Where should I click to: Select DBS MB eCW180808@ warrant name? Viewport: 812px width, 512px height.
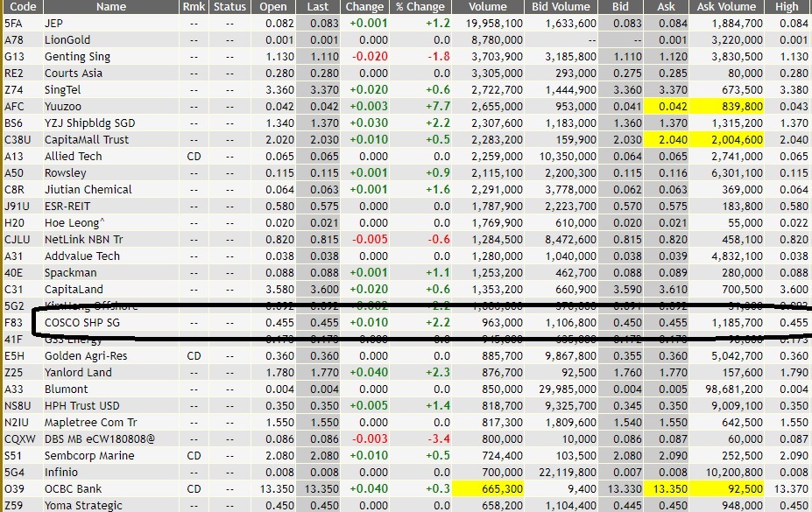click(x=100, y=439)
